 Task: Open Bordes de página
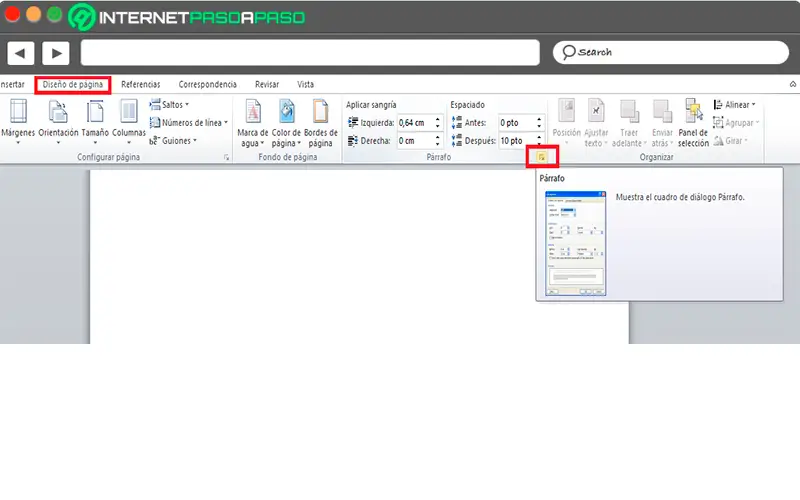click(x=320, y=123)
